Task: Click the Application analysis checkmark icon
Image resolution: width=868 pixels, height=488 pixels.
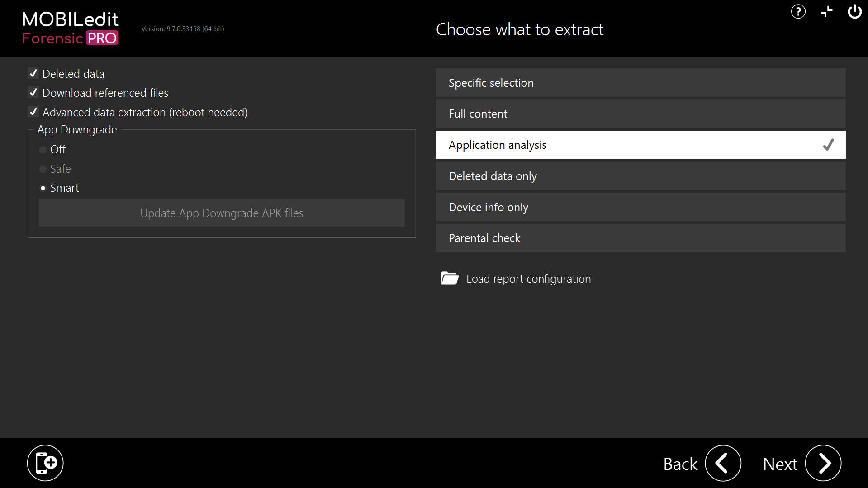Action: (x=828, y=145)
